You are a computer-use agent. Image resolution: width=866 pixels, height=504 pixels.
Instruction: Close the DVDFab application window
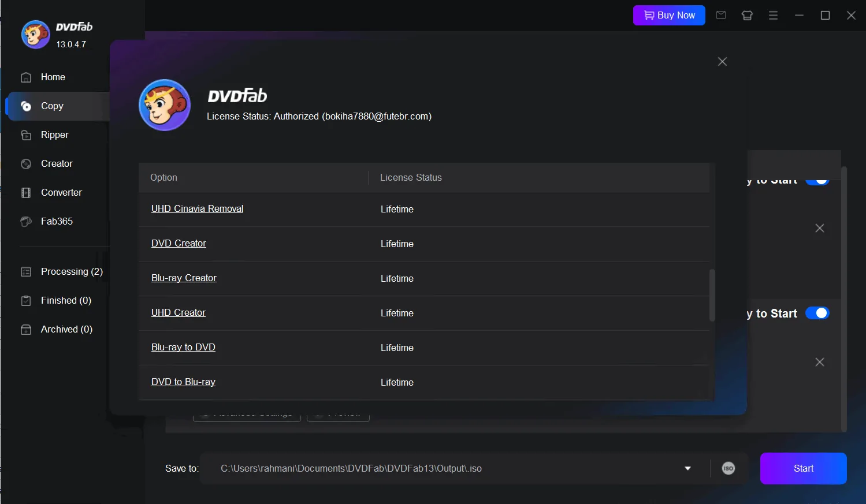point(851,16)
